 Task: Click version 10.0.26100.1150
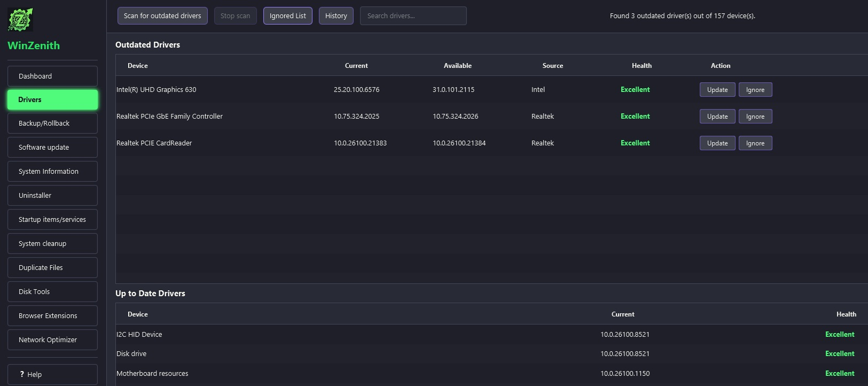625,373
